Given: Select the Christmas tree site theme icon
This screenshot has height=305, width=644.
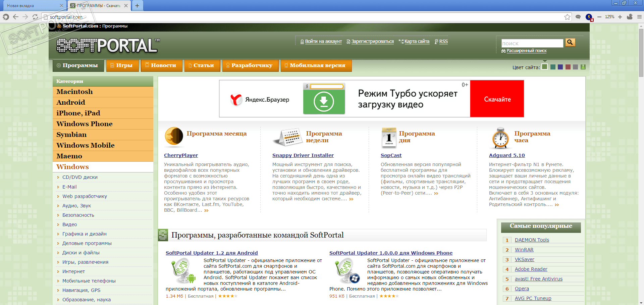Looking at the screenshot, I should [583, 67].
